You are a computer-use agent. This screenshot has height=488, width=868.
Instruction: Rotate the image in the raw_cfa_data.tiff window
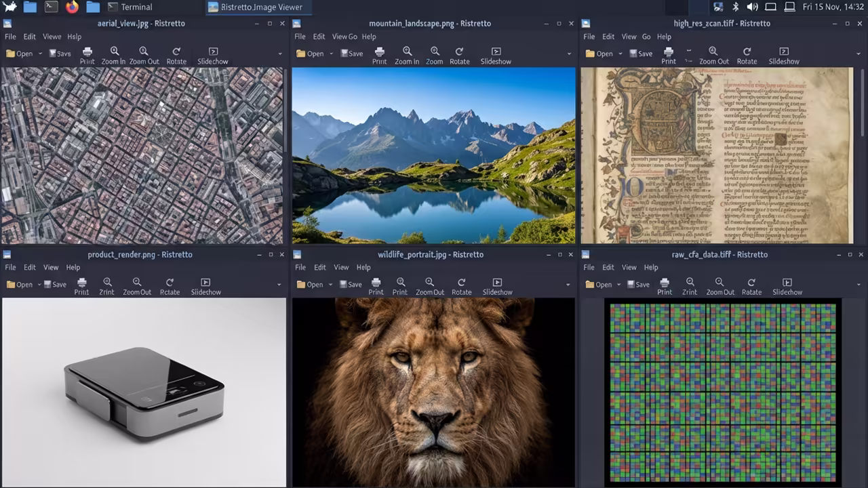click(x=751, y=287)
